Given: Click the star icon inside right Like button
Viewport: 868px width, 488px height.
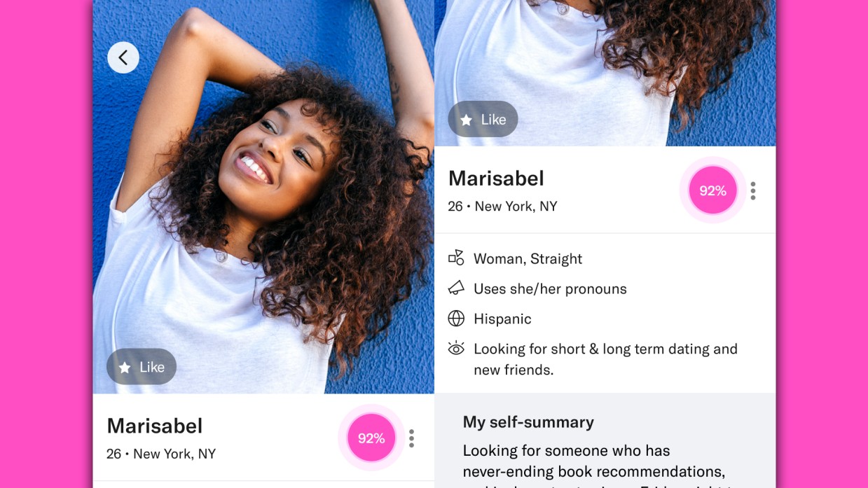Looking at the screenshot, I should [x=466, y=120].
